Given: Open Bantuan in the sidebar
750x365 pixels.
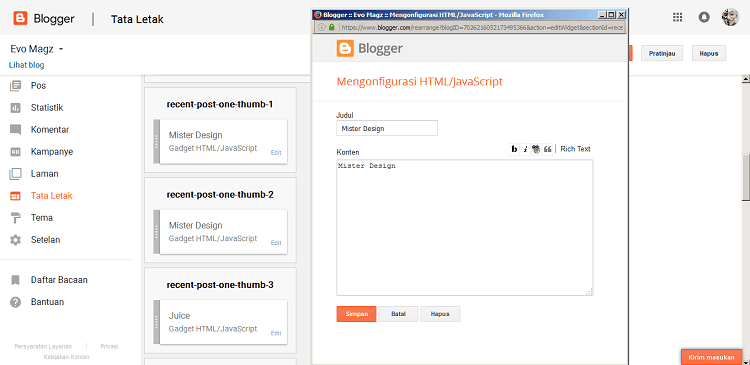Looking at the screenshot, I should click(47, 302).
